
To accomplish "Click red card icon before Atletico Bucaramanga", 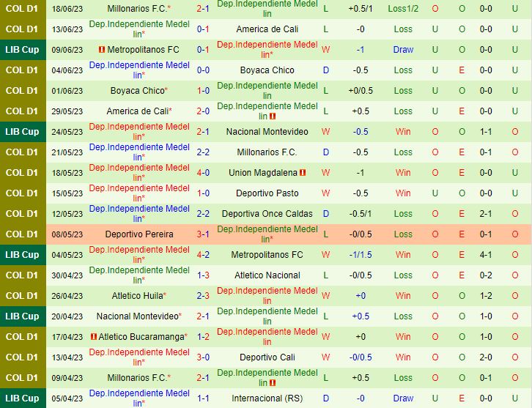I will pyautogui.click(x=94, y=337).
